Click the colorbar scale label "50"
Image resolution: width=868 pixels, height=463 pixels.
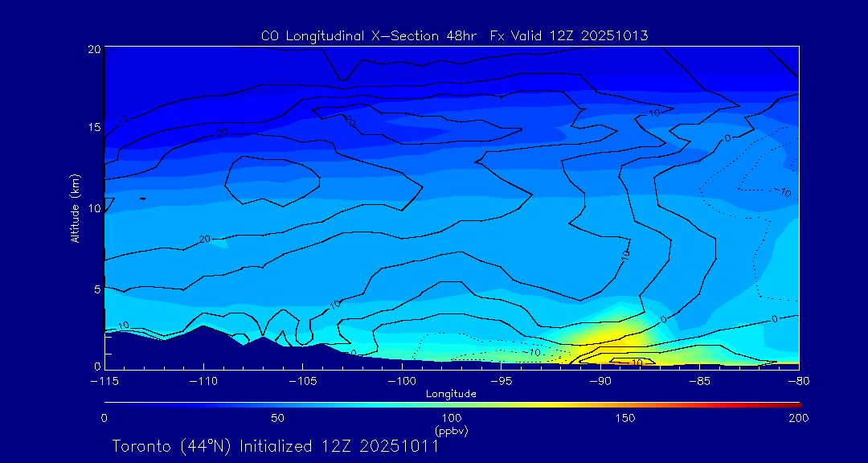[x=278, y=419]
